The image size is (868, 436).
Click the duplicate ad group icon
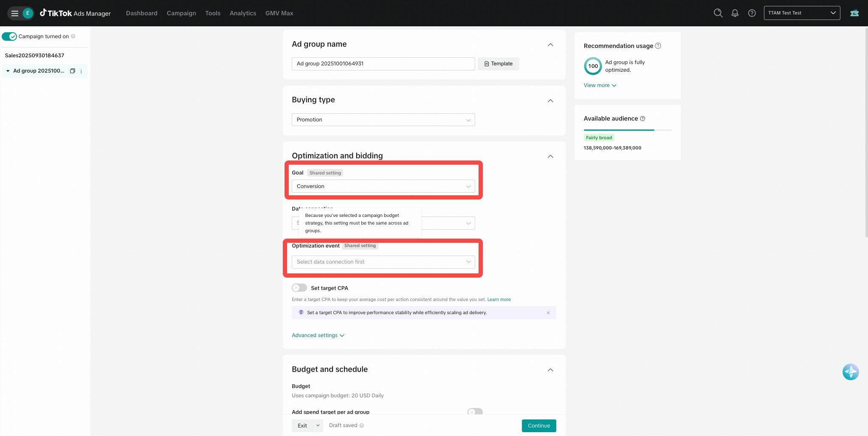pos(73,71)
